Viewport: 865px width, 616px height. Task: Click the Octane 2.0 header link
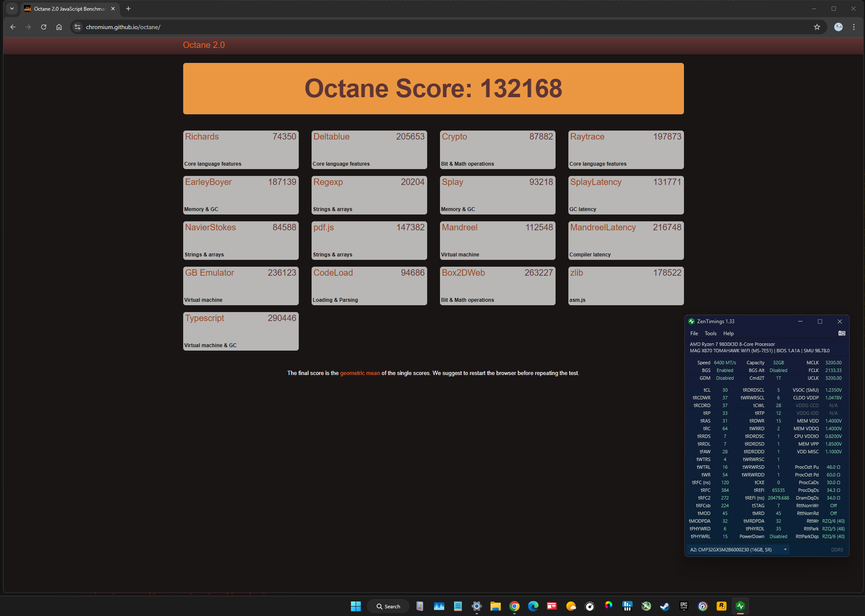tap(204, 45)
